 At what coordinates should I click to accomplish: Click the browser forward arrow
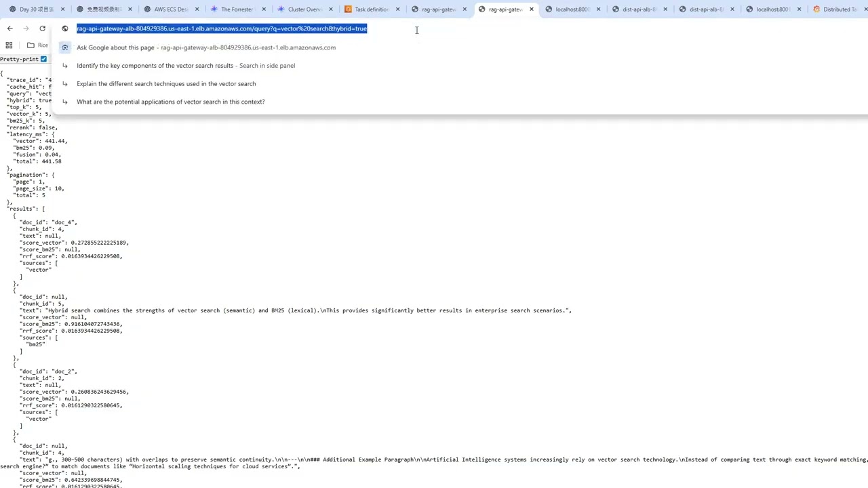coord(26,28)
